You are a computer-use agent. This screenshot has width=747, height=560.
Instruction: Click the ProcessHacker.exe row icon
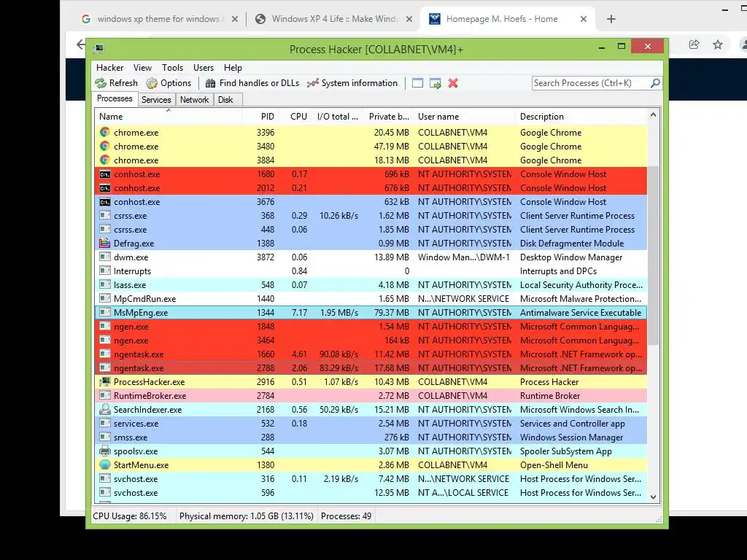[105, 382]
